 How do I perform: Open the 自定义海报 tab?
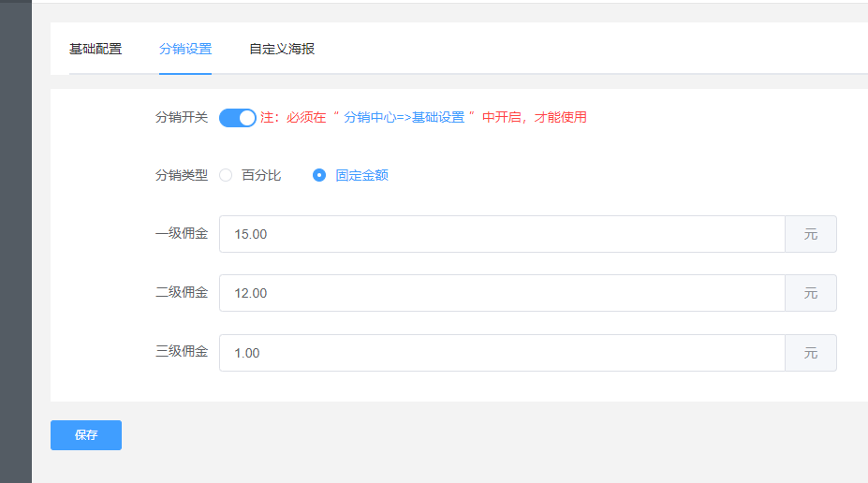[x=282, y=49]
